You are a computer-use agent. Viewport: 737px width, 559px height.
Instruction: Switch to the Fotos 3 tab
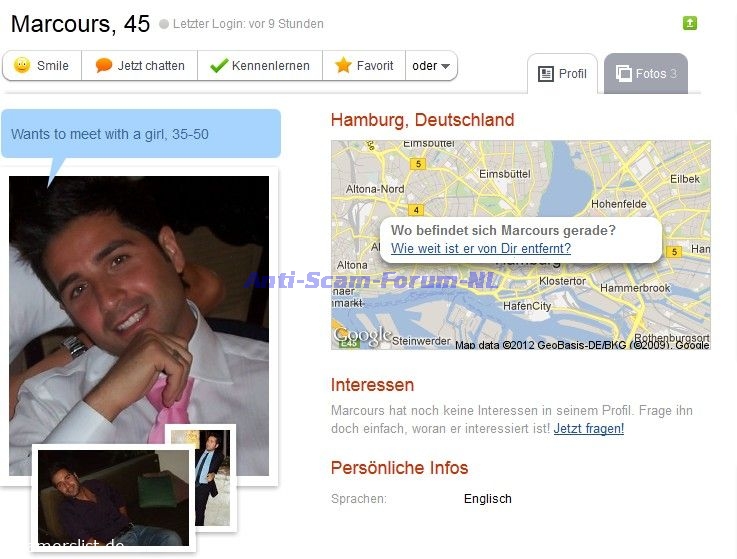(x=646, y=74)
